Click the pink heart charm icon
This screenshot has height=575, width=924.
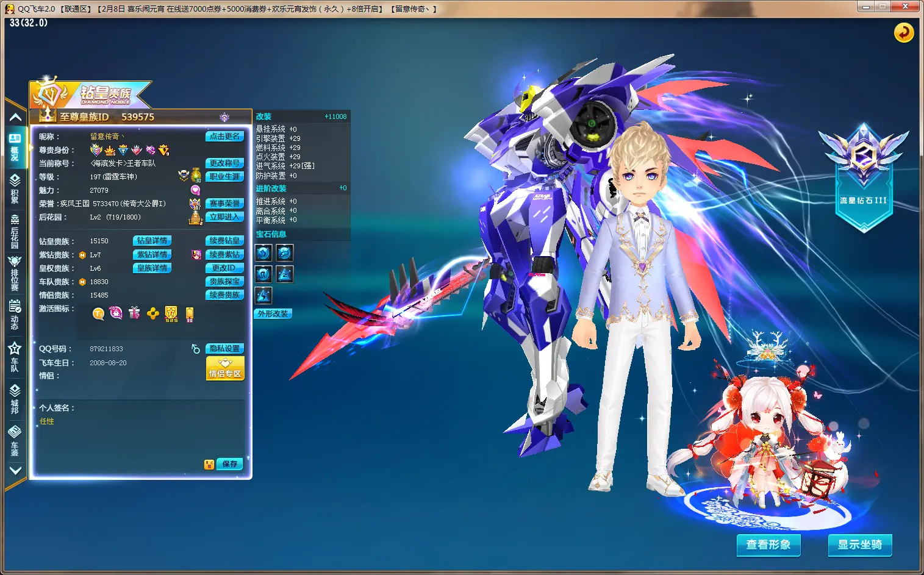tap(196, 190)
